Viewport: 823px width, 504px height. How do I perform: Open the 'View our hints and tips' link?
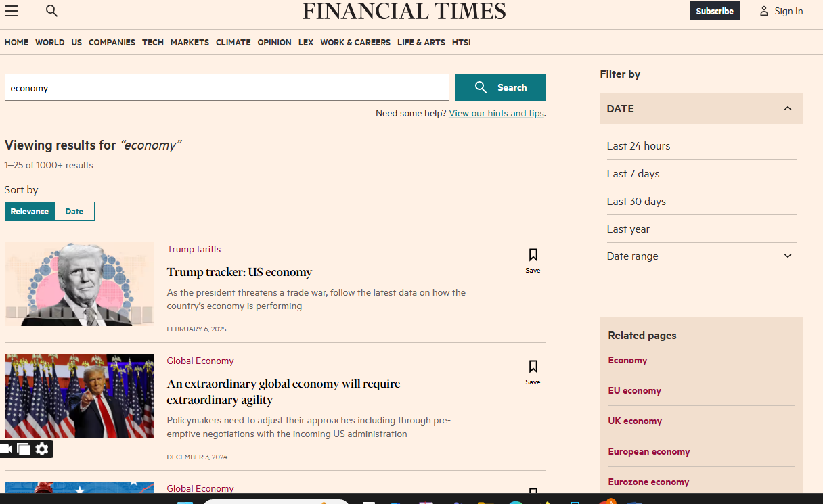[496, 114]
